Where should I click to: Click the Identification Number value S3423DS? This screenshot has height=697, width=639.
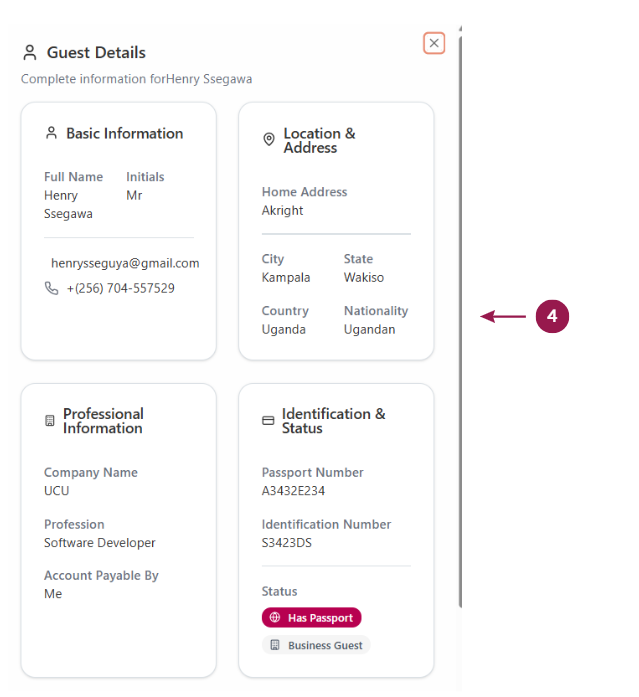click(x=287, y=543)
